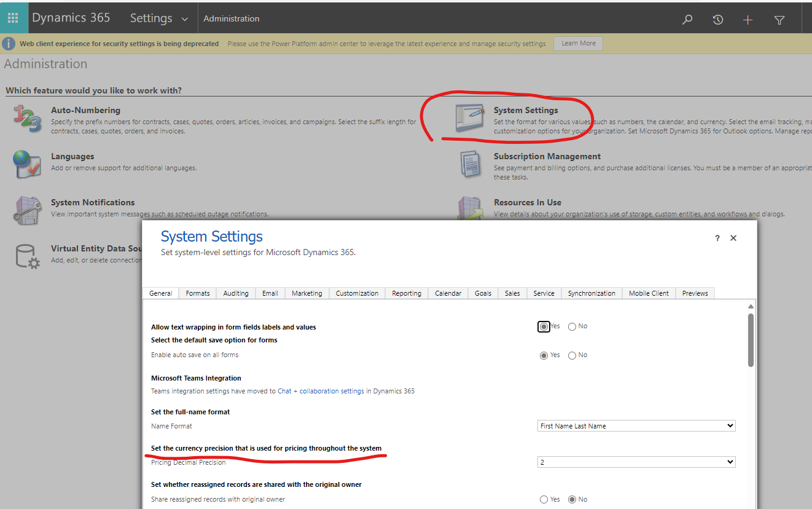Image resolution: width=812 pixels, height=509 pixels.
Task: Click the Learn More button
Action: 579,44
